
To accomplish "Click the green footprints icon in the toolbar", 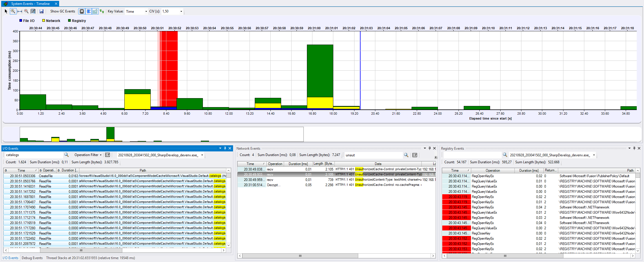I will click(x=102, y=11).
